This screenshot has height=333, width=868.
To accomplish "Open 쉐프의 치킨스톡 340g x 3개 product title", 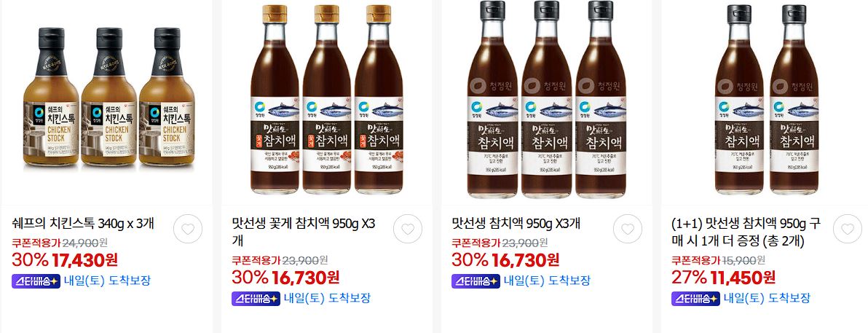I will (83, 224).
